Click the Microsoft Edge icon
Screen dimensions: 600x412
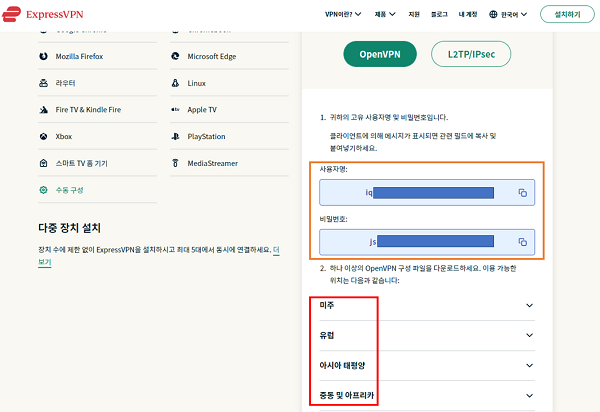click(x=175, y=56)
